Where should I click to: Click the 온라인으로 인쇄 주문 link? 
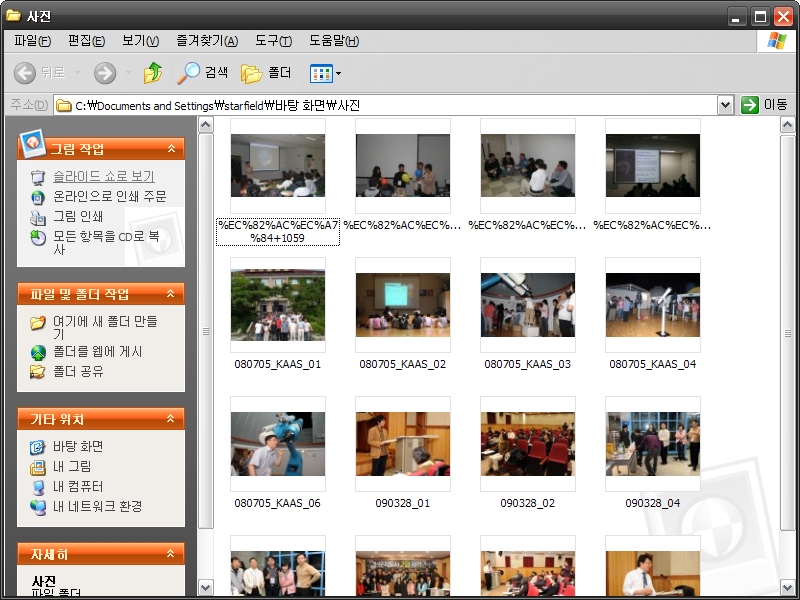(x=110, y=196)
